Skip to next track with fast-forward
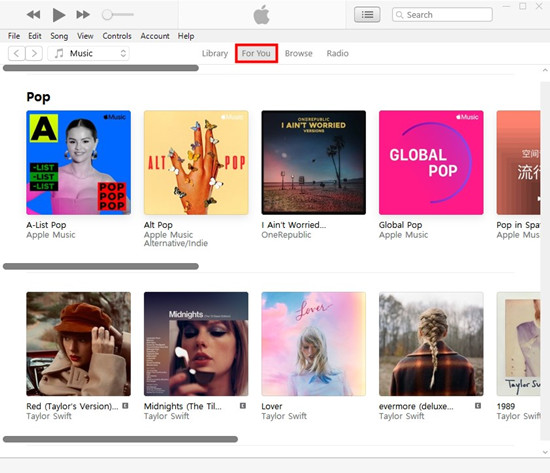Image resolution: width=550 pixels, height=473 pixels. (x=83, y=15)
